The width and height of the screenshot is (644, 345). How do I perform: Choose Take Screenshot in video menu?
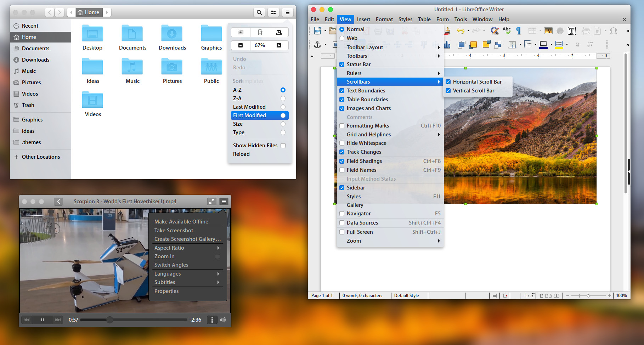187,231
